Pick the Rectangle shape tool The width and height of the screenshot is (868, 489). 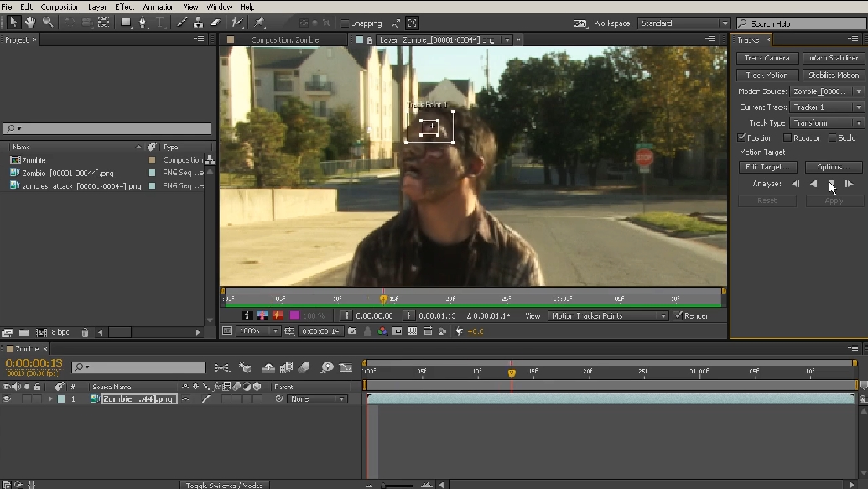coord(126,23)
